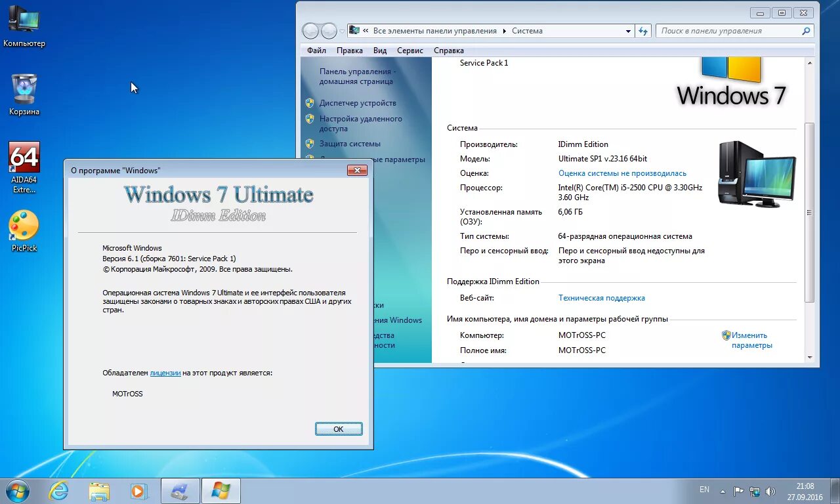Open Диспетчер устройств link
This screenshot has height=504, width=840.
click(358, 103)
